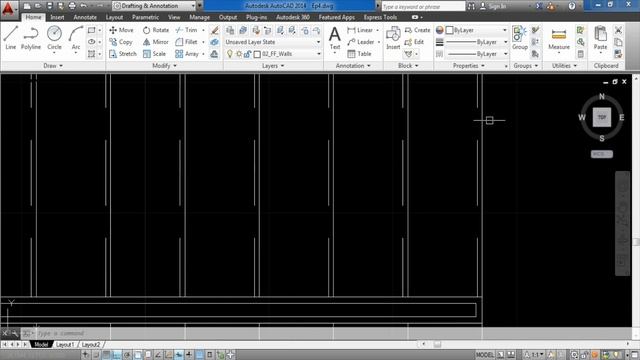Toggle Snap mode in status bar

click(x=96, y=355)
